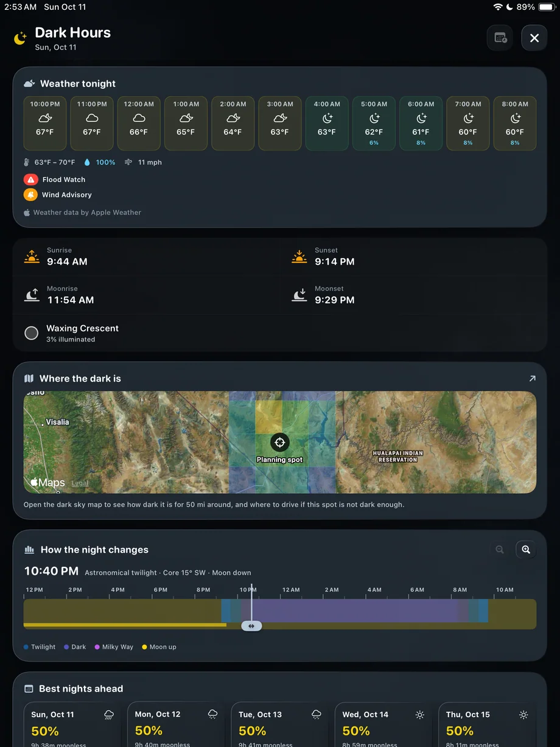The image size is (560, 747).
Task: Open the Mon, Oct 12 night card
Action: click(176, 724)
